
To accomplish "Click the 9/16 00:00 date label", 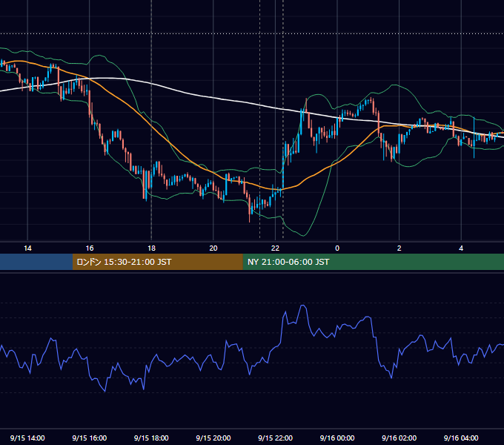I will (337, 438).
